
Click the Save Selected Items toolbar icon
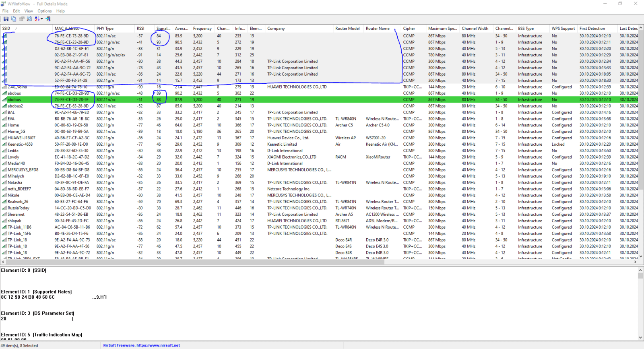6,19
